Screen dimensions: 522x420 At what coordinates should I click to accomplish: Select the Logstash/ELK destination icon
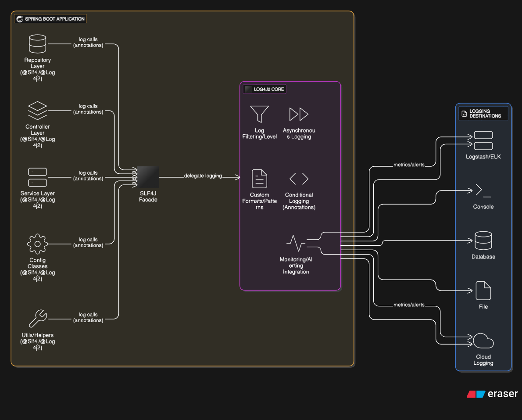pos(483,140)
